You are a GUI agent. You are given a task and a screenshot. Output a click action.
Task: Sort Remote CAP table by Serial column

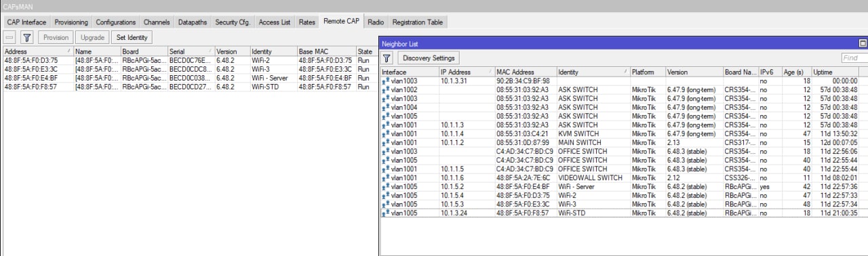tap(191, 51)
